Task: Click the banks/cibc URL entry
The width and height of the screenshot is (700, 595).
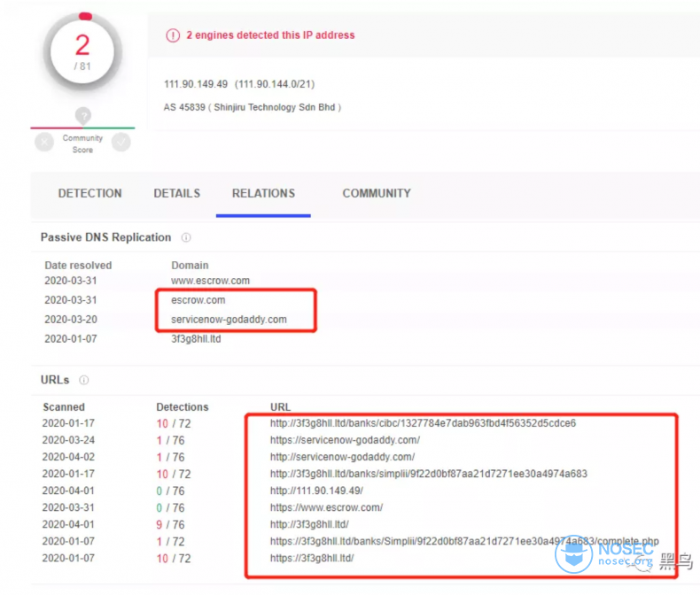Action: coord(423,423)
